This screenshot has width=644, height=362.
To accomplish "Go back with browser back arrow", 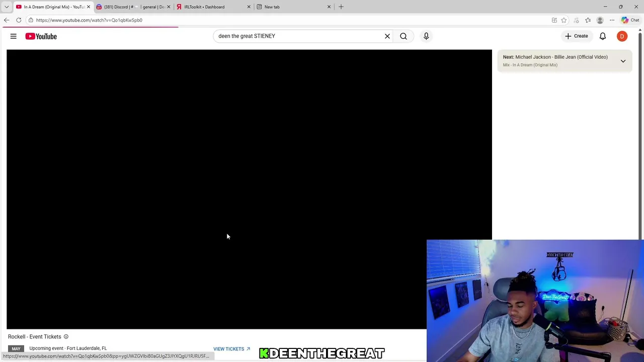I will tap(7, 20).
